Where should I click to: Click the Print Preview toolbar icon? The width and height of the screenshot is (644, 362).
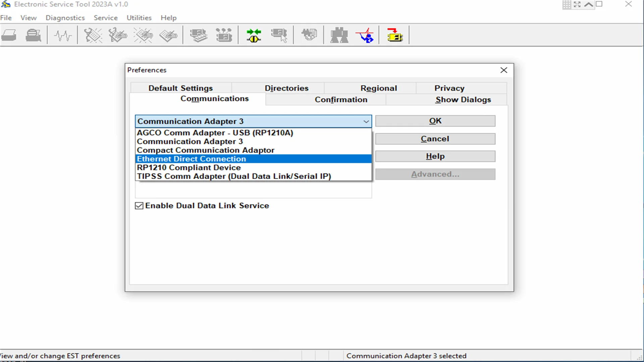[x=34, y=35]
